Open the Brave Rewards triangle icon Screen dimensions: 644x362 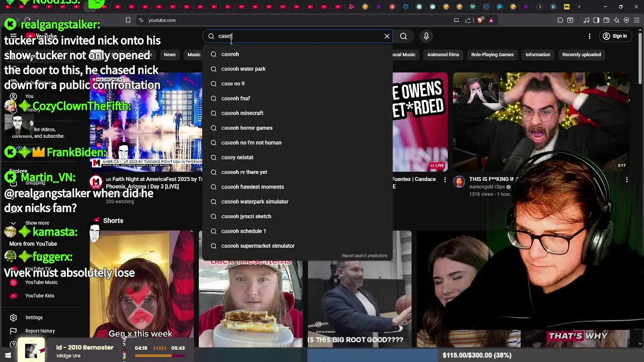click(491, 20)
